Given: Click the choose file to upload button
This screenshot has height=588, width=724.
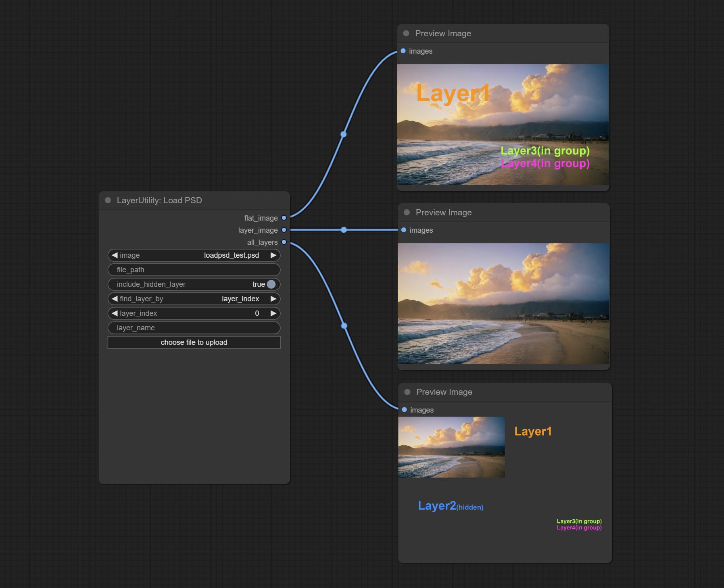Looking at the screenshot, I should 194,342.
